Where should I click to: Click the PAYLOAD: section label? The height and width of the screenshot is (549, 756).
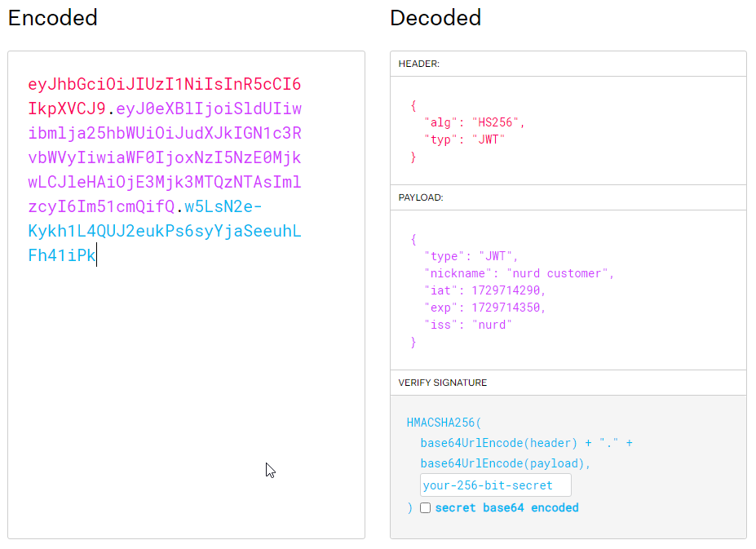click(421, 197)
